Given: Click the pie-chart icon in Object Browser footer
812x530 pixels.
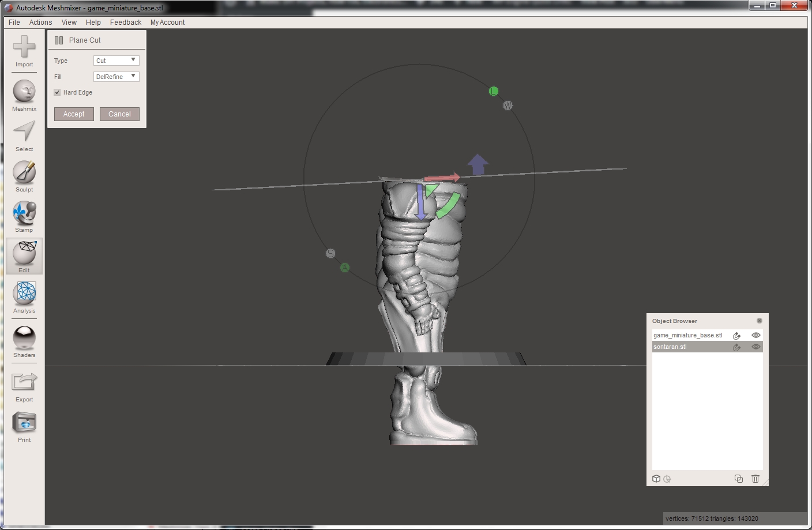Looking at the screenshot, I should point(667,479).
